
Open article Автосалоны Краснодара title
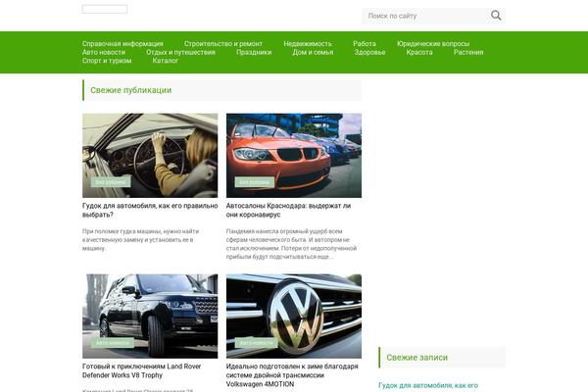point(288,210)
